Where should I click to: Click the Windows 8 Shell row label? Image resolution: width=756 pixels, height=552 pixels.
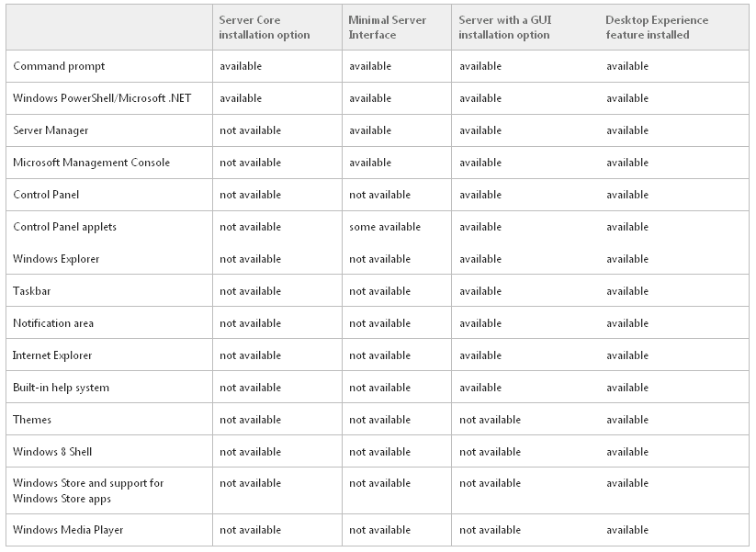52,452
